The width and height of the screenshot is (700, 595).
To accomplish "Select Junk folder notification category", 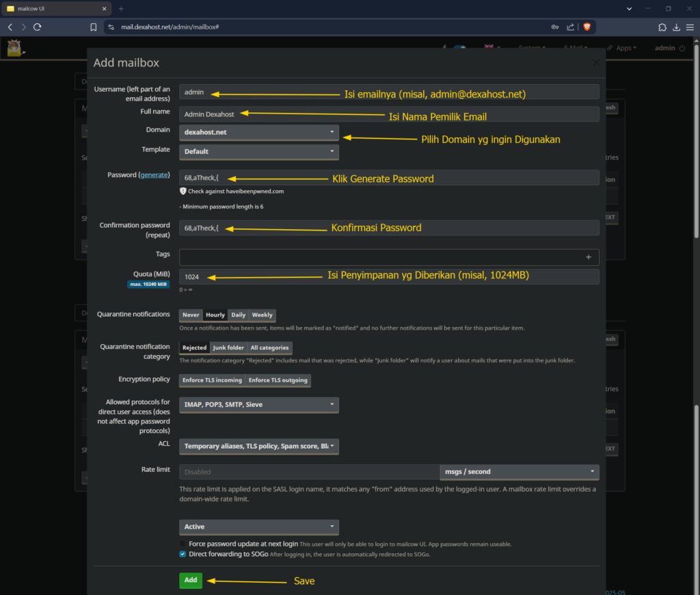I will pyautogui.click(x=228, y=347).
